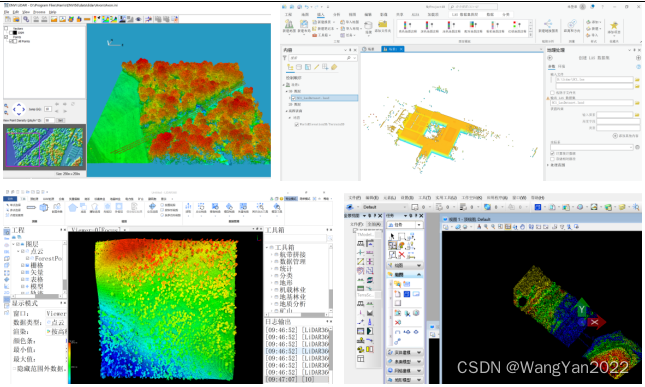
Task: Toggle the WorldElevation3D layer checkbox
Action: (297, 124)
